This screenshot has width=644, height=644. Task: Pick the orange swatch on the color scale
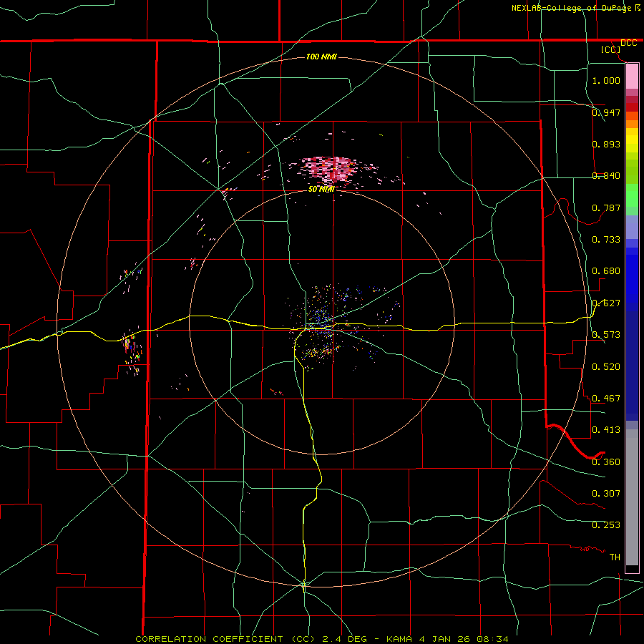(x=632, y=124)
